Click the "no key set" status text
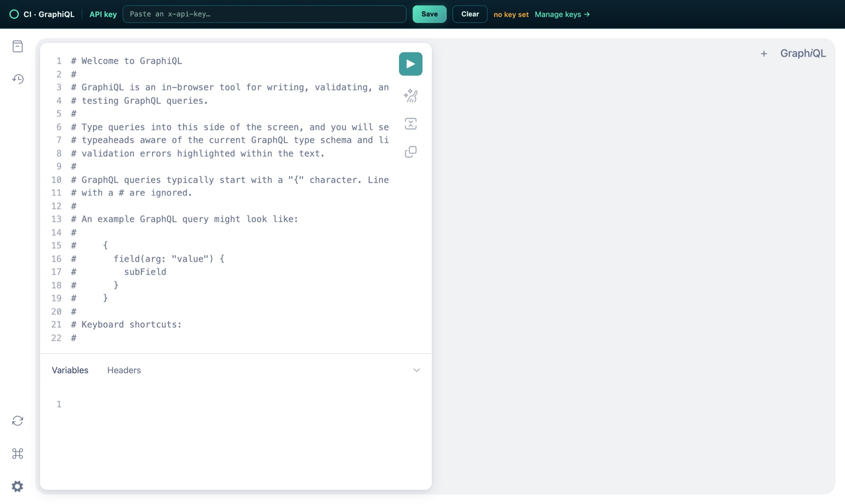This screenshot has height=504, width=845. pos(511,14)
